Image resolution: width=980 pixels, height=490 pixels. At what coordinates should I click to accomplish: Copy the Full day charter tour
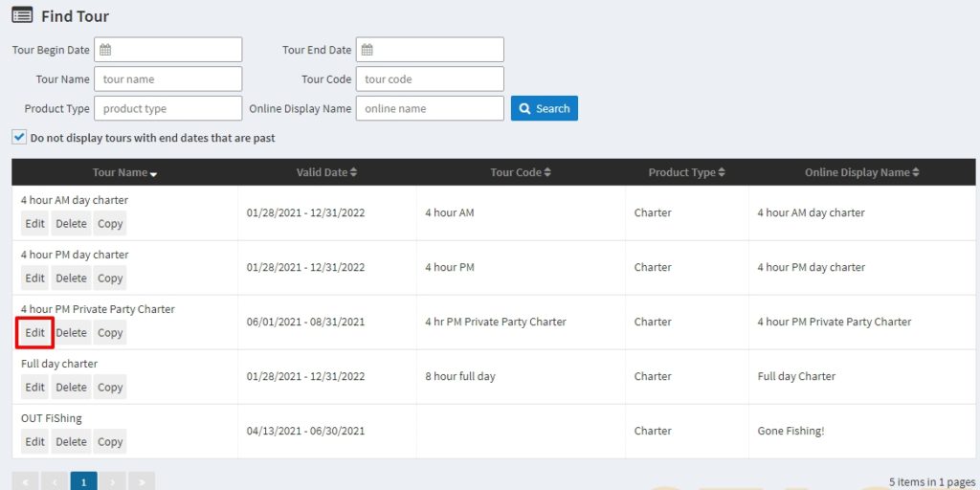click(x=110, y=388)
